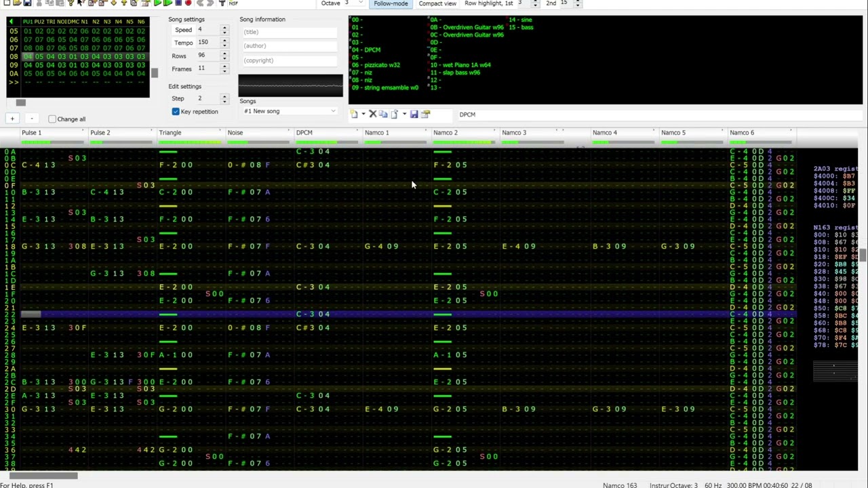The width and height of the screenshot is (868, 488).
Task: Click the Tempo button
Action: point(183,43)
